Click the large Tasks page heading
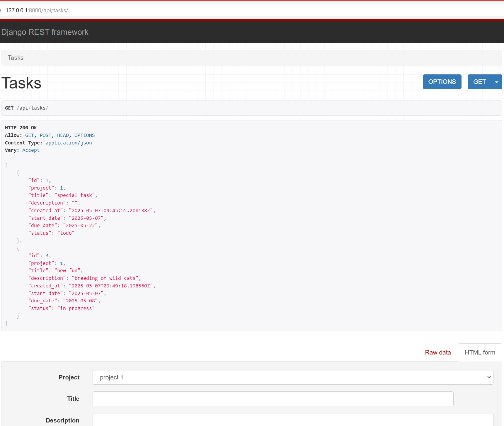The image size is (504, 426). click(x=21, y=83)
